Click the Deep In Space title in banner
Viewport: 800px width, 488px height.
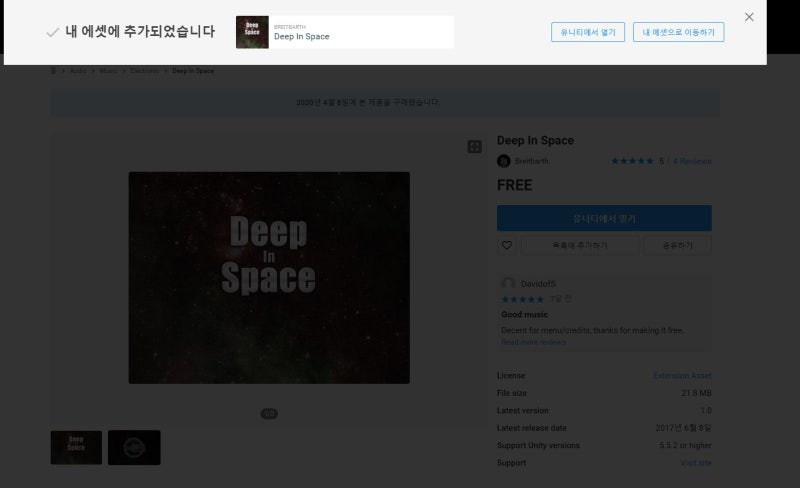click(302, 36)
